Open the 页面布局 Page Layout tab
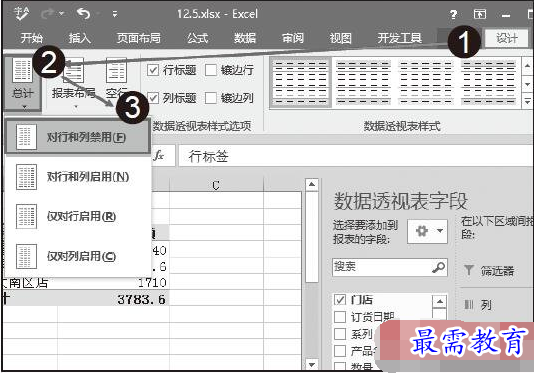534x373 pixels. (139, 38)
